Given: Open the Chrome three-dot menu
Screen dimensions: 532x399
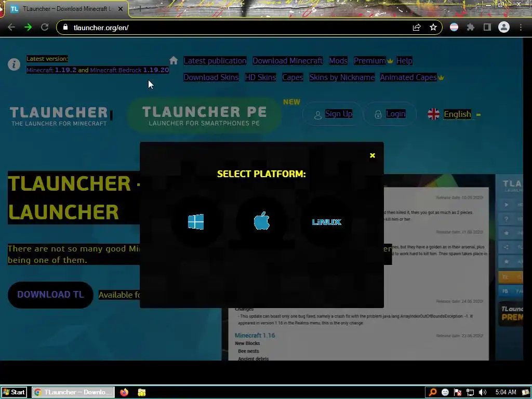Looking at the screenshot, I should [x=521, y=28].
